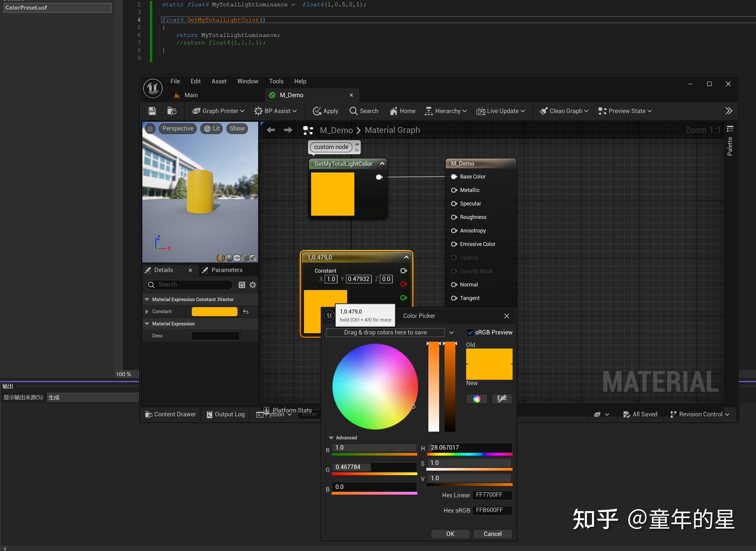
Task: Collapse the GetMyTotalLightColor node preview
Action: point(382,163)
